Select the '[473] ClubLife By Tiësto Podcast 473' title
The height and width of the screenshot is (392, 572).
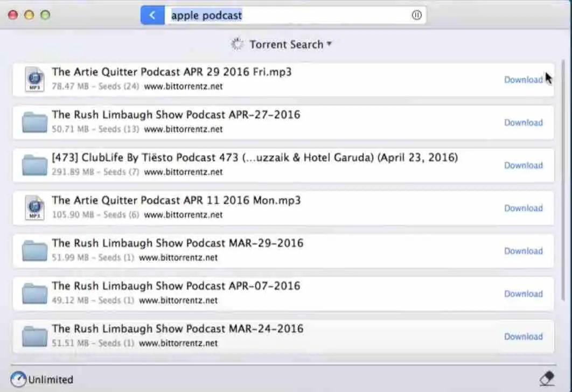(255, 158)
